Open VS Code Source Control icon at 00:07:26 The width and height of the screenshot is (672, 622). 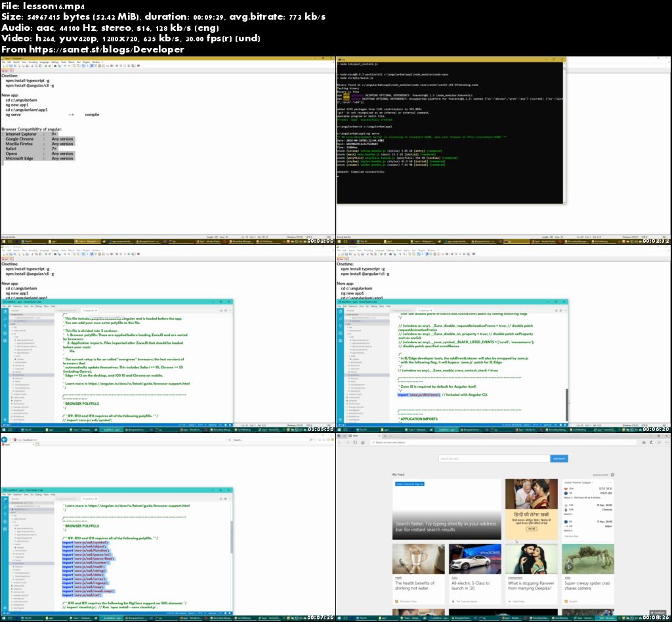pos(5,514)
